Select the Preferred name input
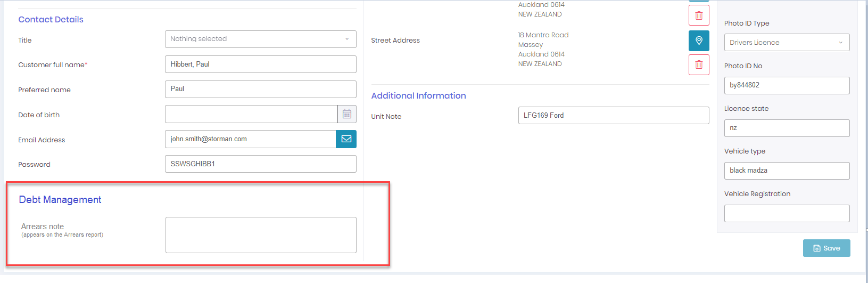The height and width of the screenshot is (283, 868). pyautogui.click(x=260, y=89)
